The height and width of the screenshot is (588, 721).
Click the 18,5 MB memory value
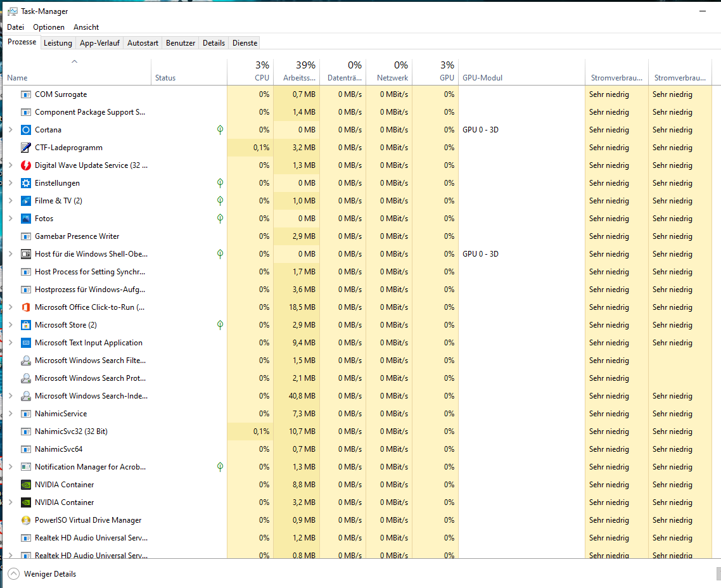coord(302,307)
